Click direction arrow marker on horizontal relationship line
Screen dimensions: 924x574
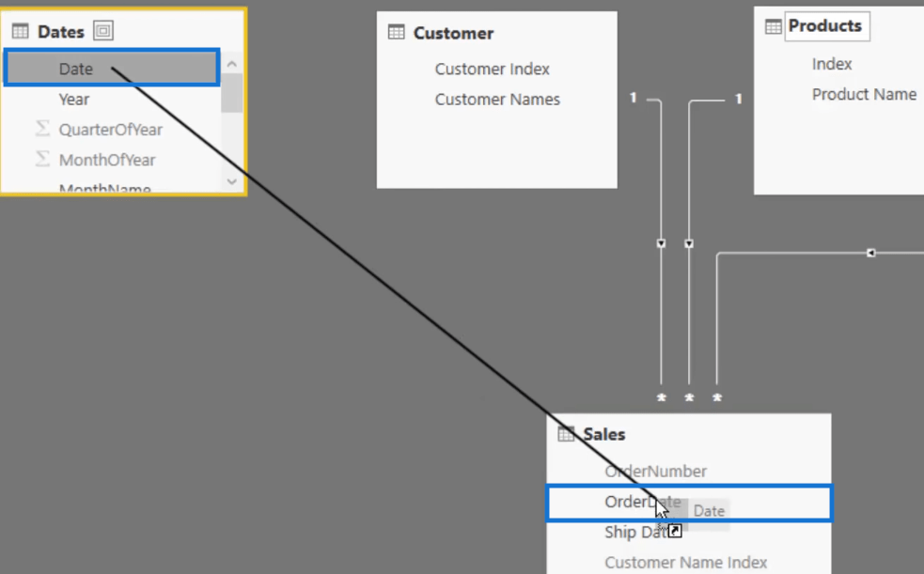pyautogui.click(x=871, y=253)
